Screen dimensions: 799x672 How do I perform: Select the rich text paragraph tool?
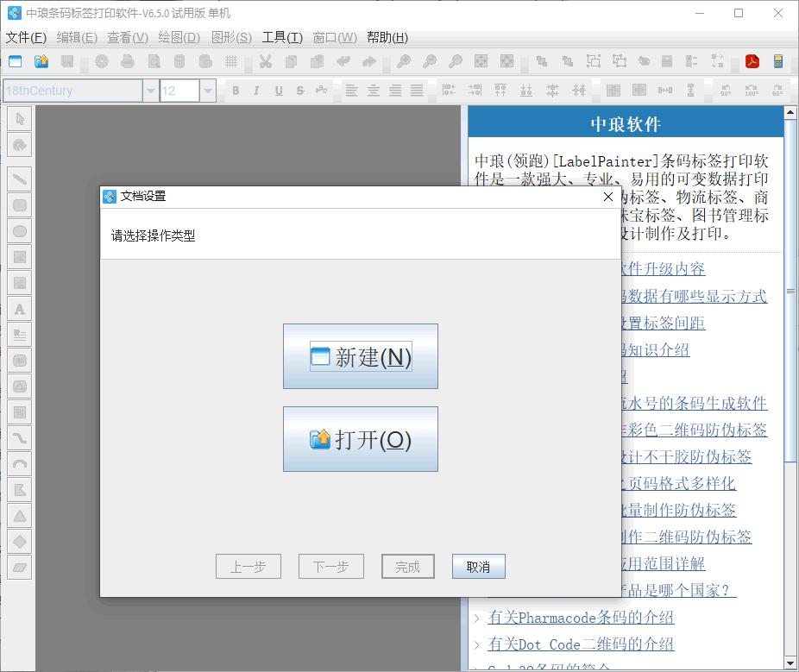(x=20, y=335)
